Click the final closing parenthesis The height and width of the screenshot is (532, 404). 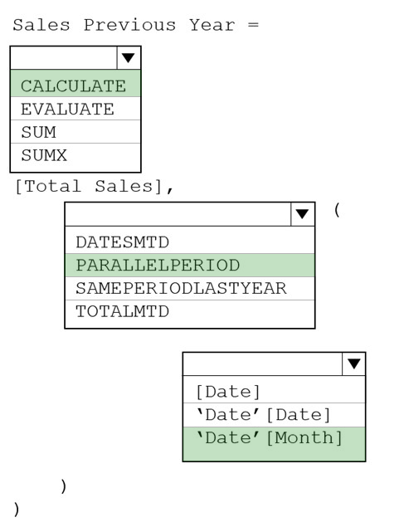(x=17, y=509)
